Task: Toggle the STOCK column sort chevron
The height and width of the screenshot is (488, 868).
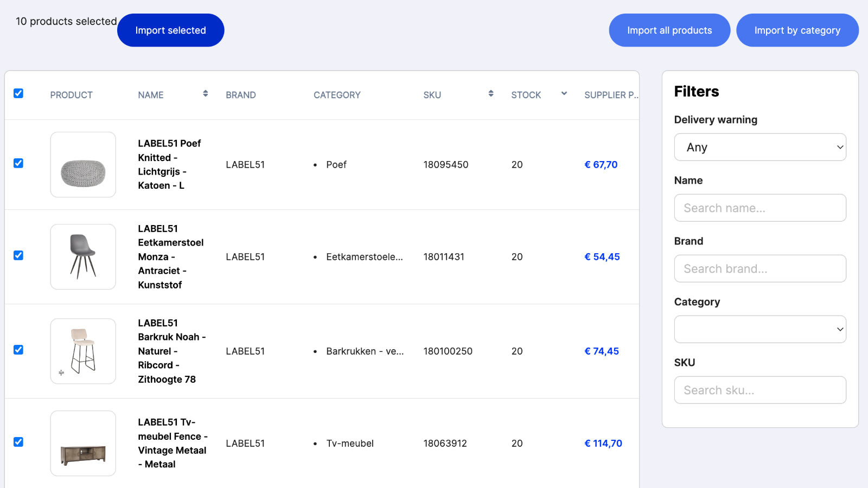Action: [564, 94]
